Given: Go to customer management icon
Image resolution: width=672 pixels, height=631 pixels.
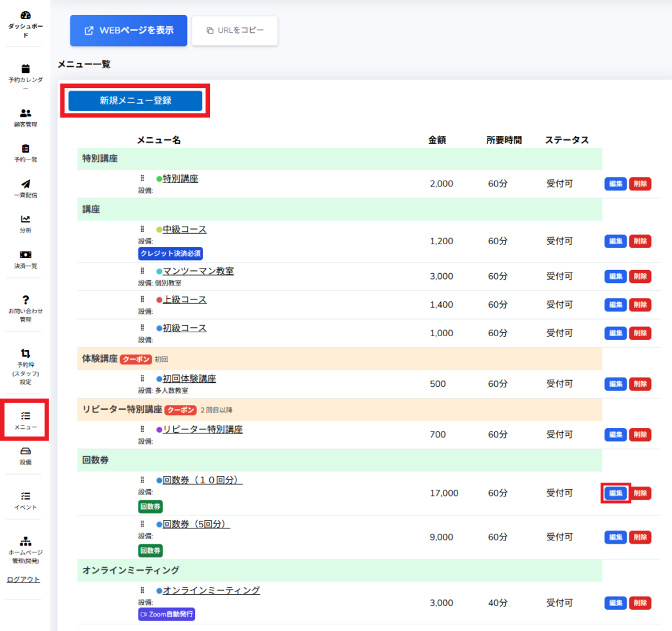Looking at the screenshot, I should [26, 113].
